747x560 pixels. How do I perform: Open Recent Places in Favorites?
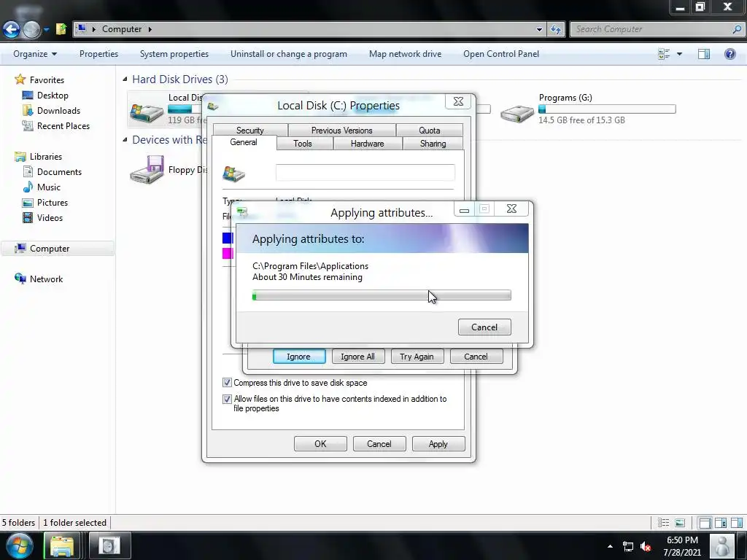coord(63,125)
